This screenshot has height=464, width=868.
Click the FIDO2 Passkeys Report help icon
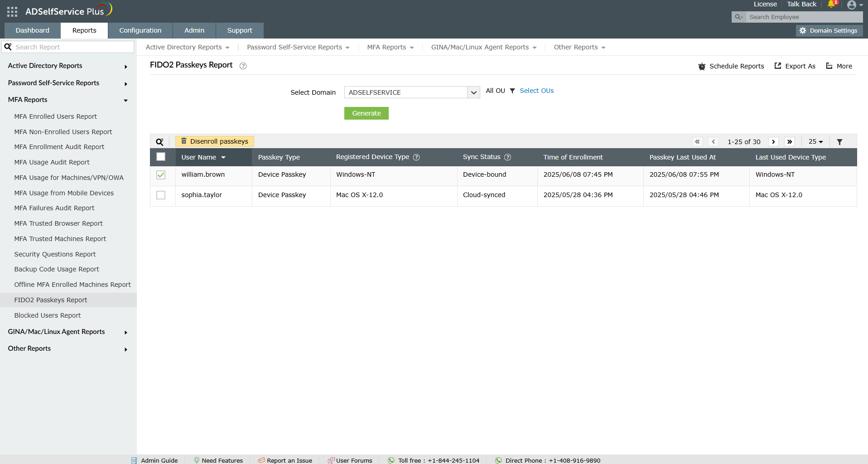[243, 66]
